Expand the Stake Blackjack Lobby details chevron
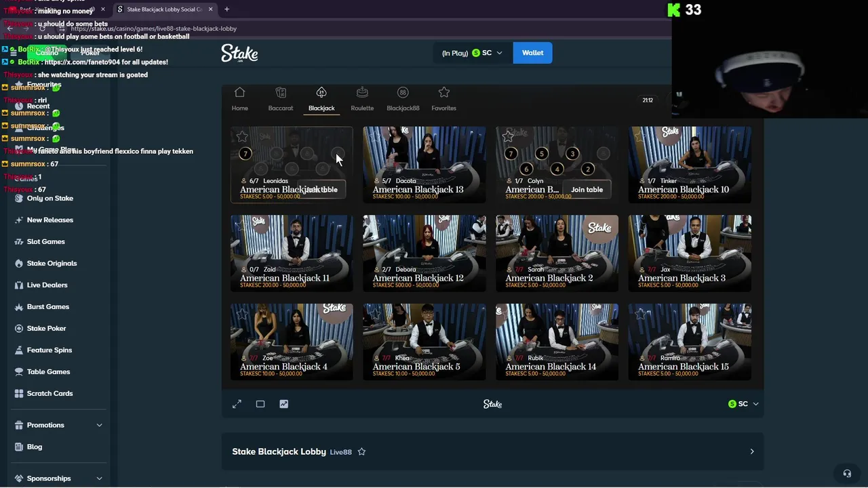 click(x=751, y=451)
